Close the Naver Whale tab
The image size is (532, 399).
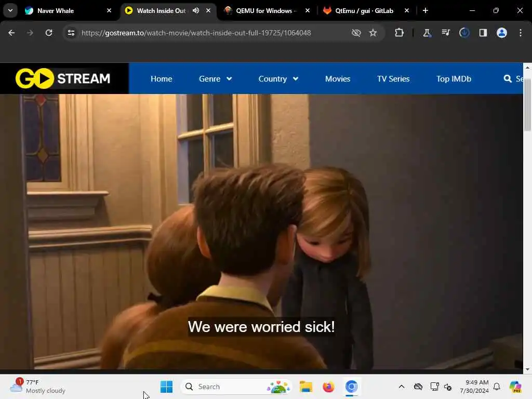coord(109,10)
